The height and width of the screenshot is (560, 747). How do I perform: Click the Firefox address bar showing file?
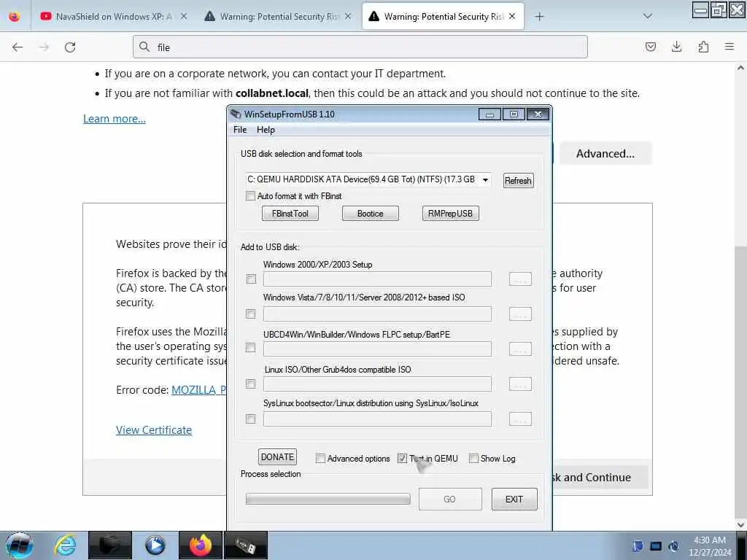coord(360,47)
